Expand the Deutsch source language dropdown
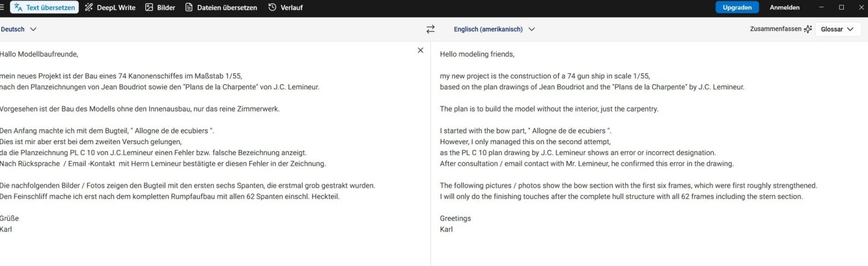This screenshot has height=266, width=868. coord(19,29)
